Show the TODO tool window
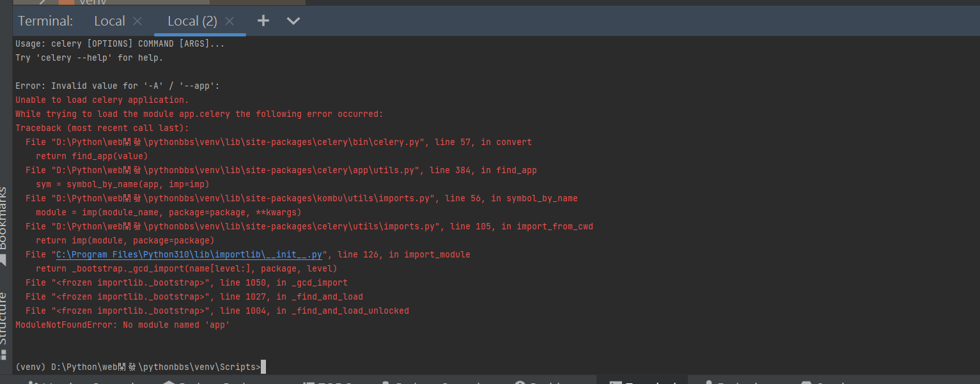 329,381
